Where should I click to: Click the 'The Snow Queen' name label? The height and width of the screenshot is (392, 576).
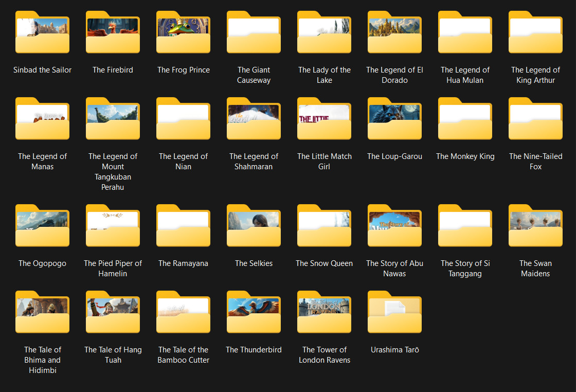pyautogui.click(x=325, y=263)
